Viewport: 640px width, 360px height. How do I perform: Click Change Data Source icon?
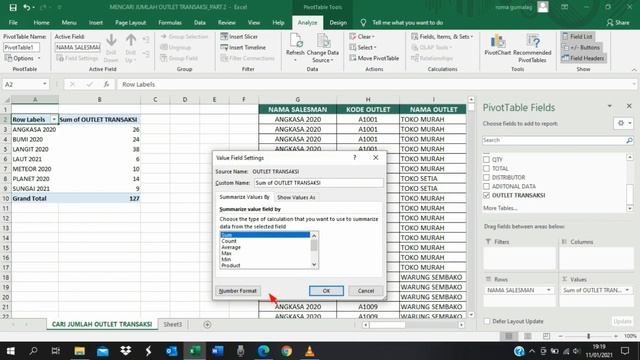point(323,41)
